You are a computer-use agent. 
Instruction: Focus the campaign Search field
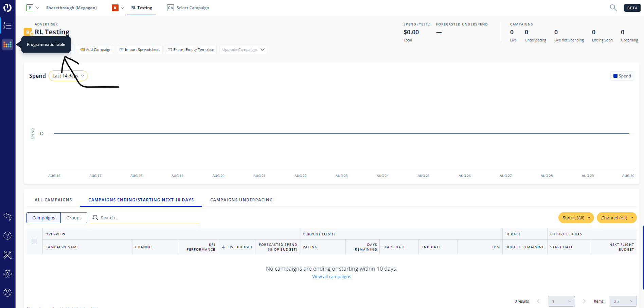[144, 218]
